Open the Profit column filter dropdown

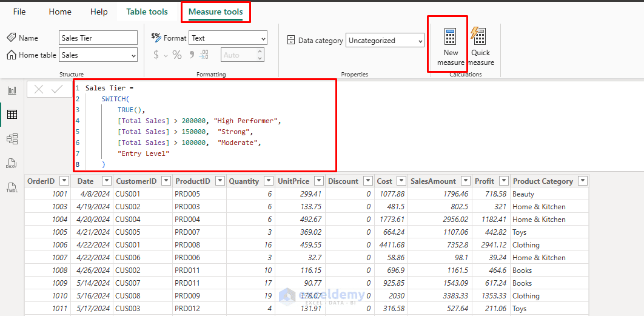coord(503,181)
